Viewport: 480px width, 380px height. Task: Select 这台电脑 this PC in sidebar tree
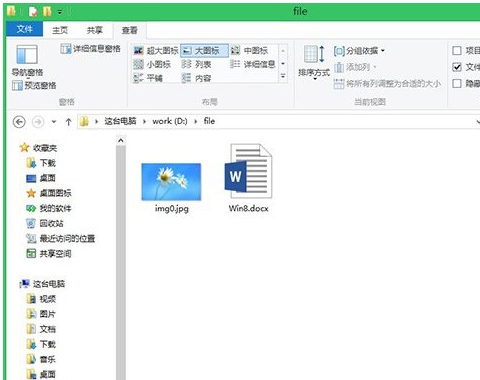42,284
